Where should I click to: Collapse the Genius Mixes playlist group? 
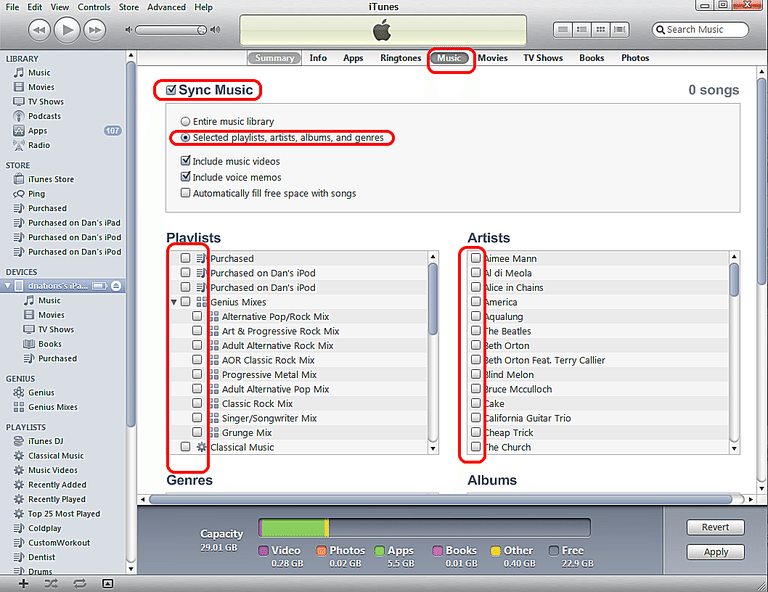[x=173, y=302]
